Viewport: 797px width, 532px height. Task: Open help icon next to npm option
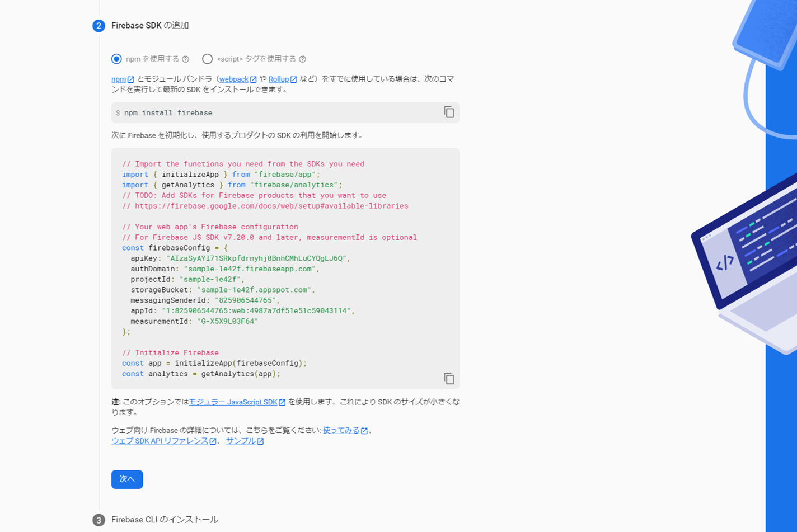click(x=185, y=59)
